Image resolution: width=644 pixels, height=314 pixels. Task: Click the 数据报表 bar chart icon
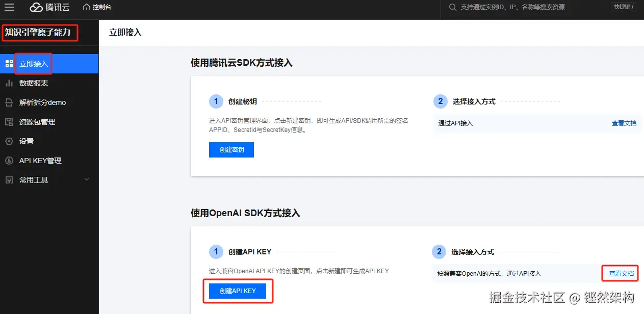(9, 83)
